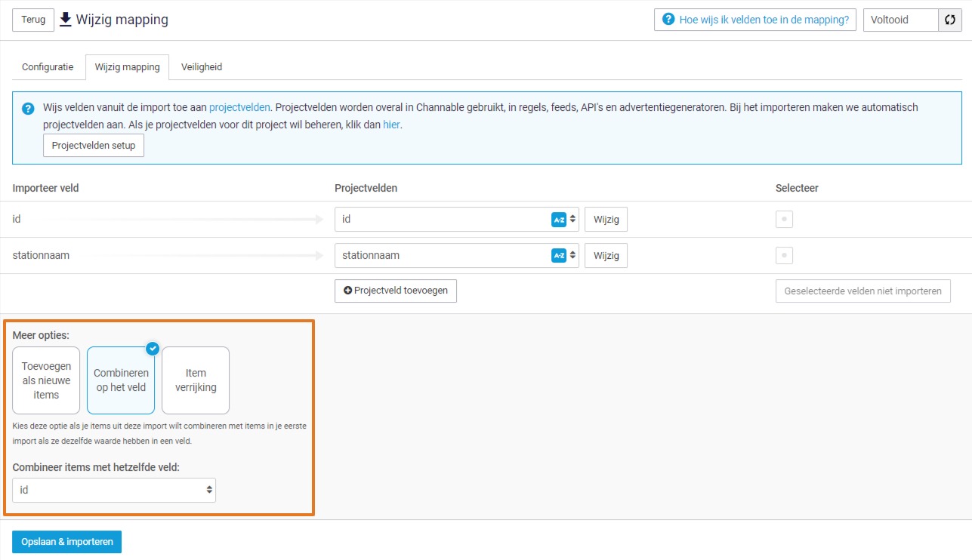This screenshot has width=972, height=560.
Task: Click 'Opslaan & importeren' button
Action: tap(67, 542)
